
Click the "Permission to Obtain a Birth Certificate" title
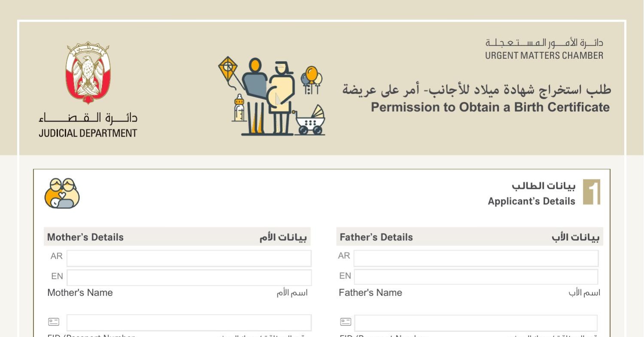490,107
